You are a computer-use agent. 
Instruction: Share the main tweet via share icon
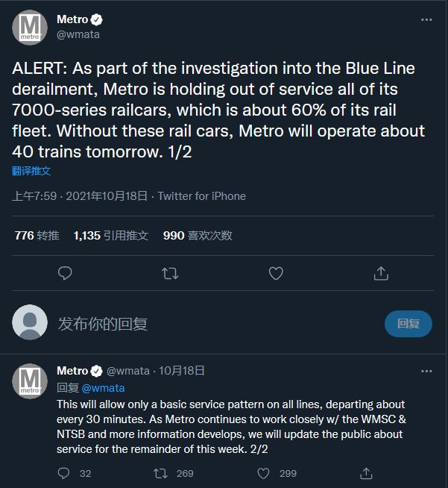[x=381, y=273]
